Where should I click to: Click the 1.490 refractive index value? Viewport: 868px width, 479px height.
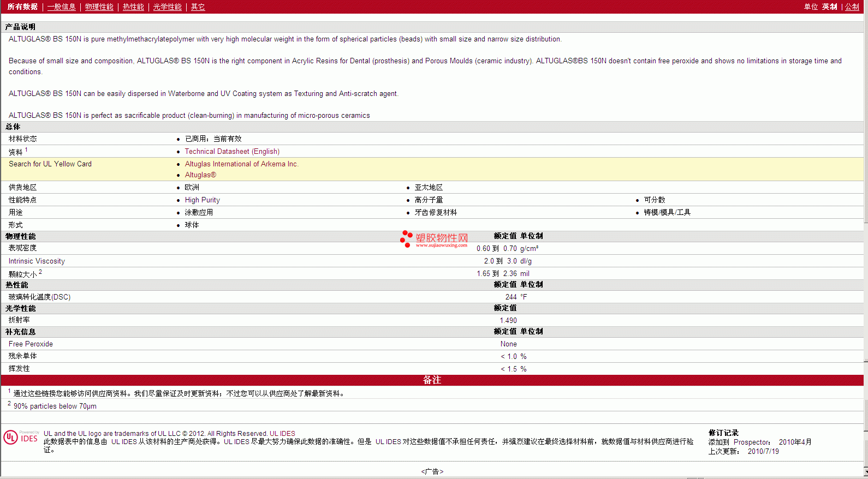(508, 320)
